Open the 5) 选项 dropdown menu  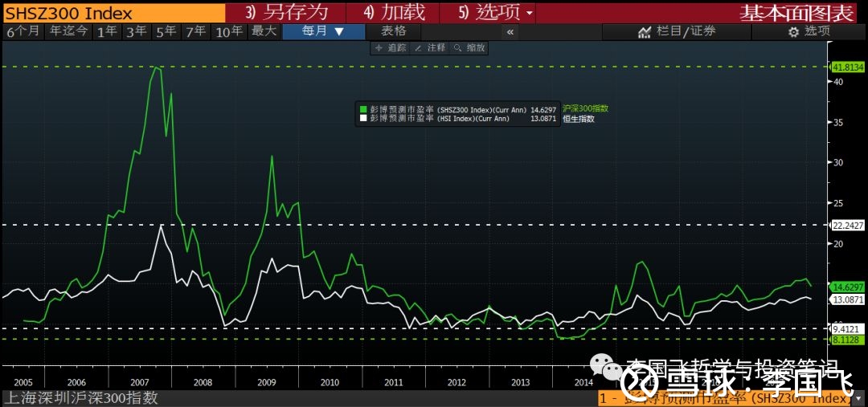496,13
